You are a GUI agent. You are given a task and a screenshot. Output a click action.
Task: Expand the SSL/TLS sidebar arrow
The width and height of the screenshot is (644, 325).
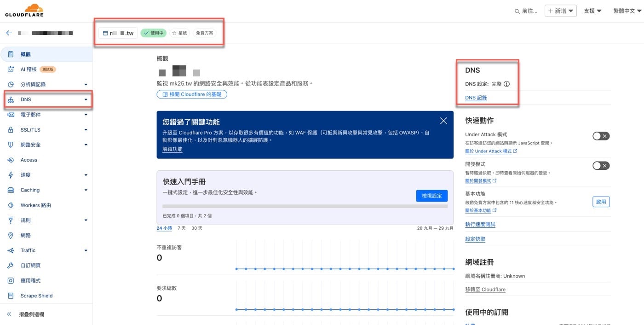[86, 130]
